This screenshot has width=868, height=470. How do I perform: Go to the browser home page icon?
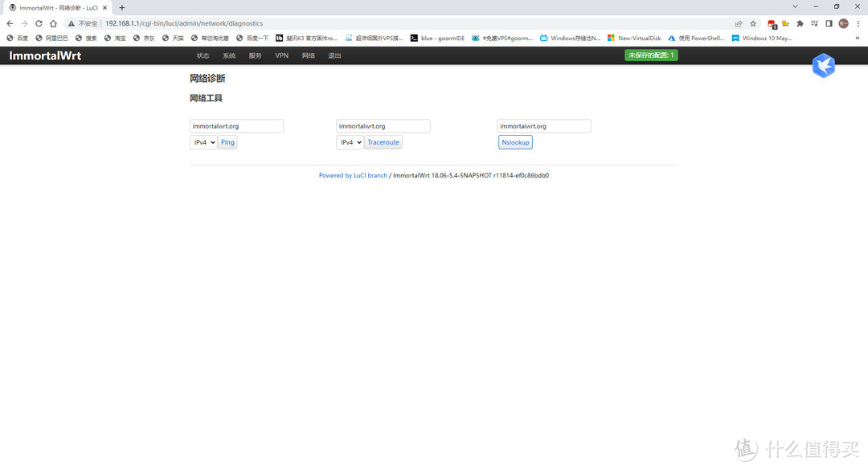[53, 23]
